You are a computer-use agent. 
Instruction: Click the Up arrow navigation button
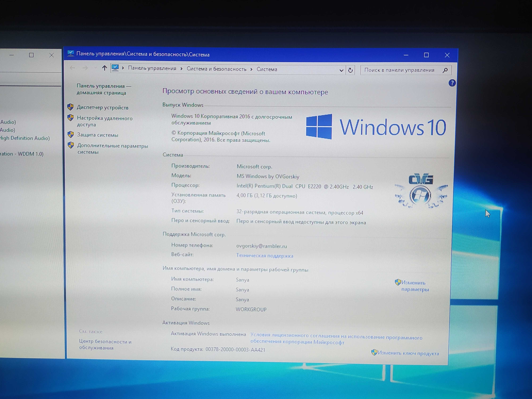(104, 68)
